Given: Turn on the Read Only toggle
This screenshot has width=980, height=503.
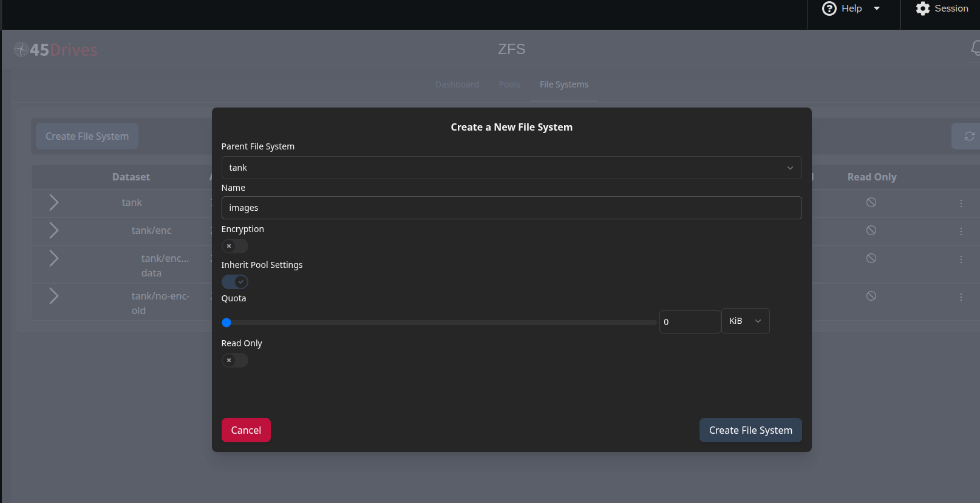Looking at the screenshot, I should (234, 360).
